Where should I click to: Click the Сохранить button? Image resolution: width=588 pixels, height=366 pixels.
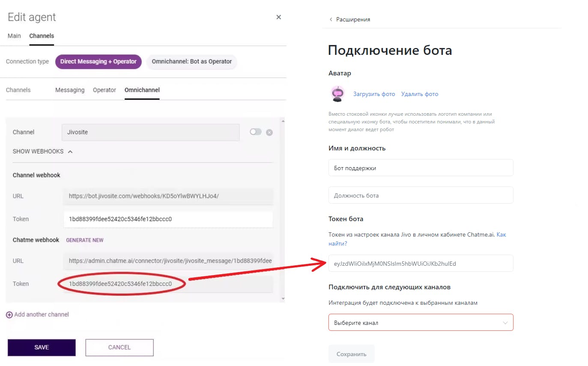(351, 354)
